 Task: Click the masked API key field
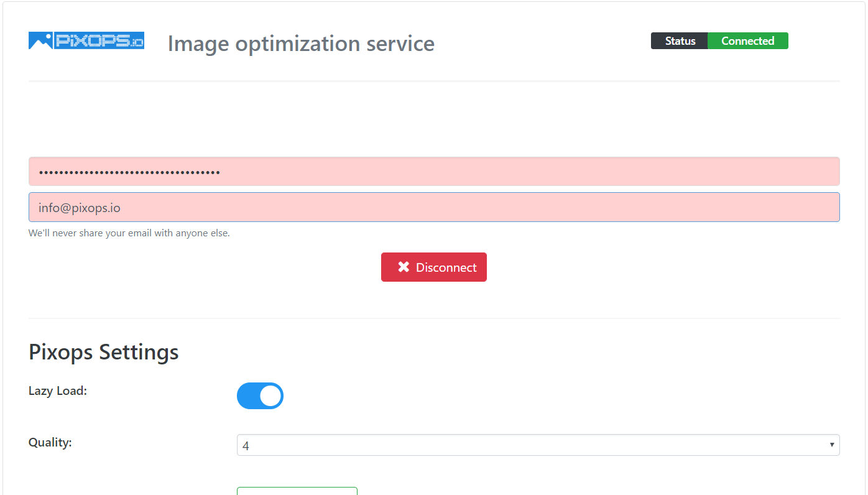pyautogui.click(x=434, y=171)
